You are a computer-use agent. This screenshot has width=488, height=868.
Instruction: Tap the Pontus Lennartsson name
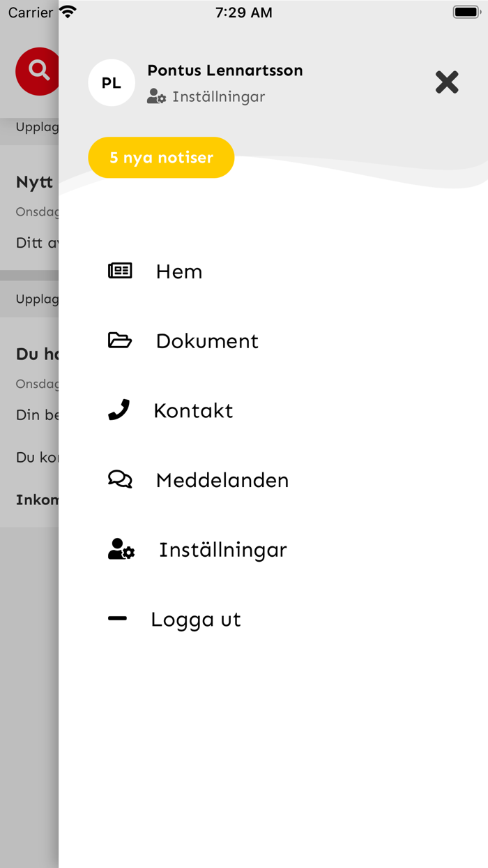click(225, 70)
